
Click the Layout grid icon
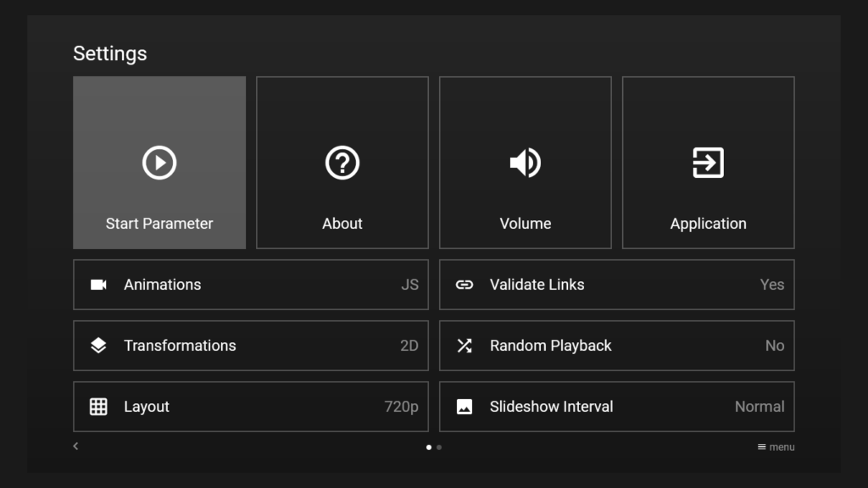[98, 407]
